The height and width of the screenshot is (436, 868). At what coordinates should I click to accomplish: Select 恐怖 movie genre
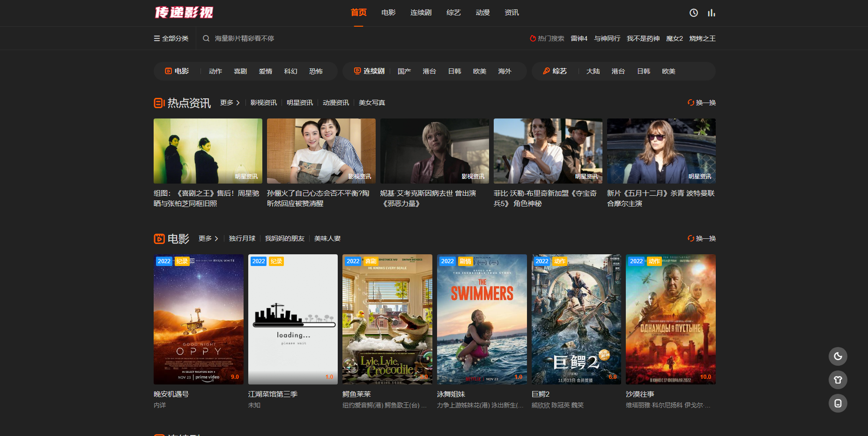point(316,71)
